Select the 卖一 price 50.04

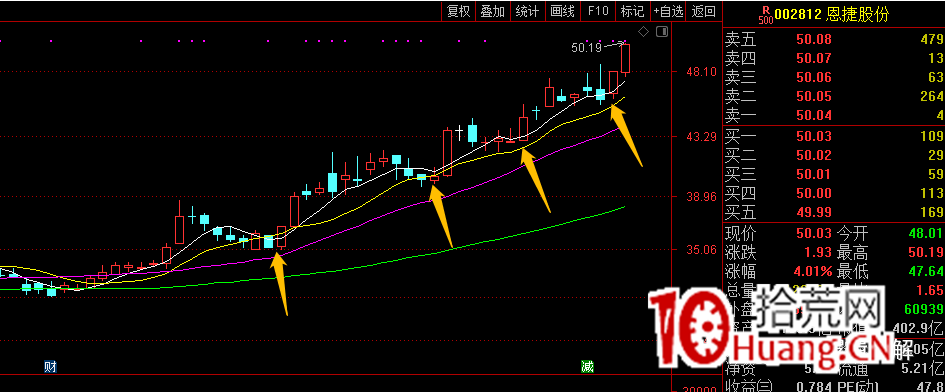(814, 115)
